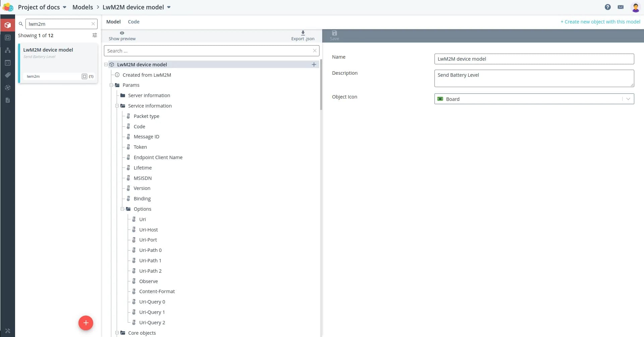Collapse the Service information folder
The width and height of the screenshot is (644, 337).
117,106
